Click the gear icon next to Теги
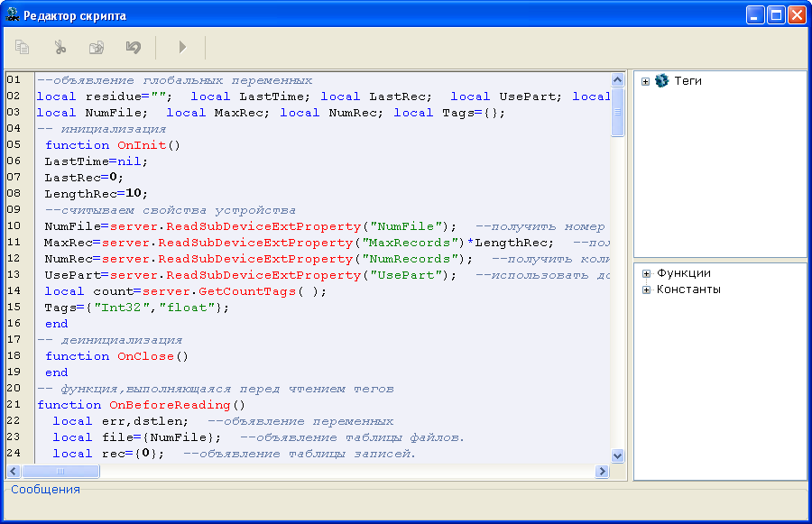 (662, 81)
